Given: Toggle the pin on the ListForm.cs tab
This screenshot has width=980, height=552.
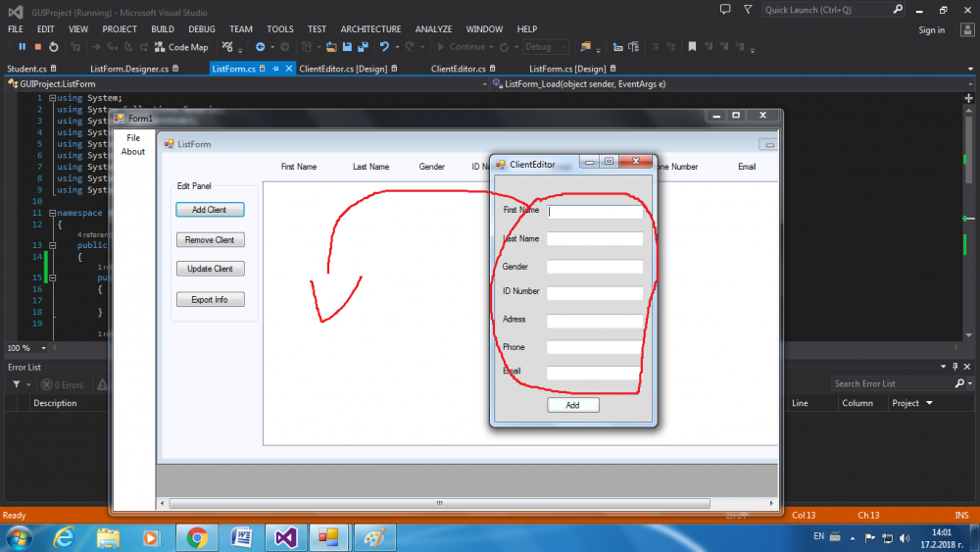Looking at the screenshot, I should (x=275, y=69).
